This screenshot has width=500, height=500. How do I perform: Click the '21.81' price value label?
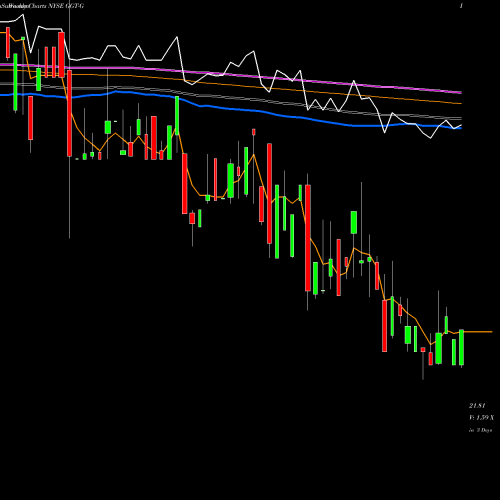(x=477, y=406)
